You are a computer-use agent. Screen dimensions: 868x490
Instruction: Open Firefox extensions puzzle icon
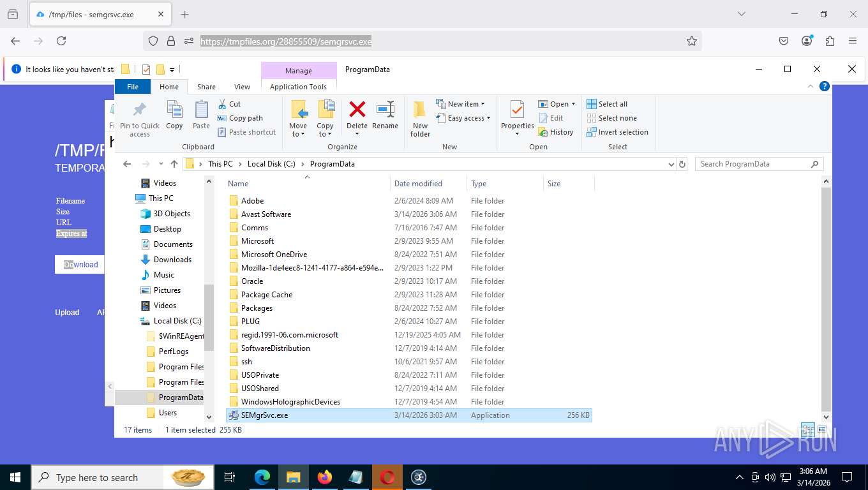click(x=830, y=41)
